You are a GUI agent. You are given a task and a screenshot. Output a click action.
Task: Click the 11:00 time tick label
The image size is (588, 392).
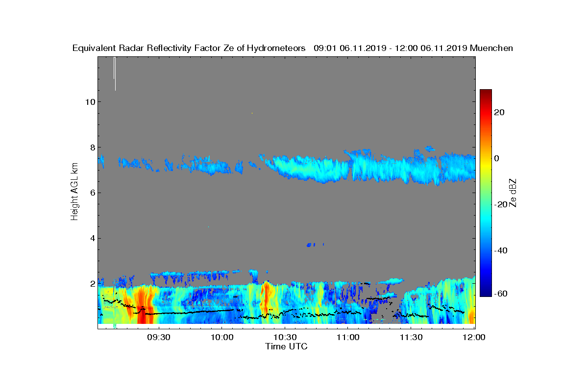click(348, 337)
